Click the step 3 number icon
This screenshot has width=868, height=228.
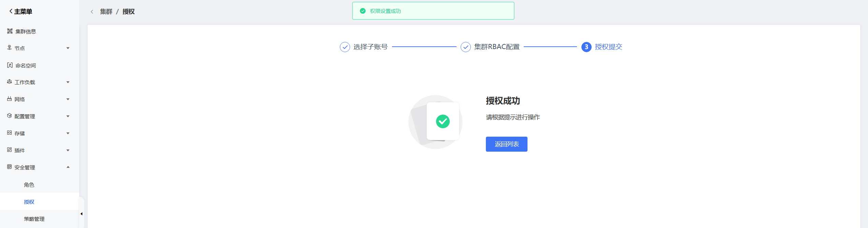pos(587,47)
